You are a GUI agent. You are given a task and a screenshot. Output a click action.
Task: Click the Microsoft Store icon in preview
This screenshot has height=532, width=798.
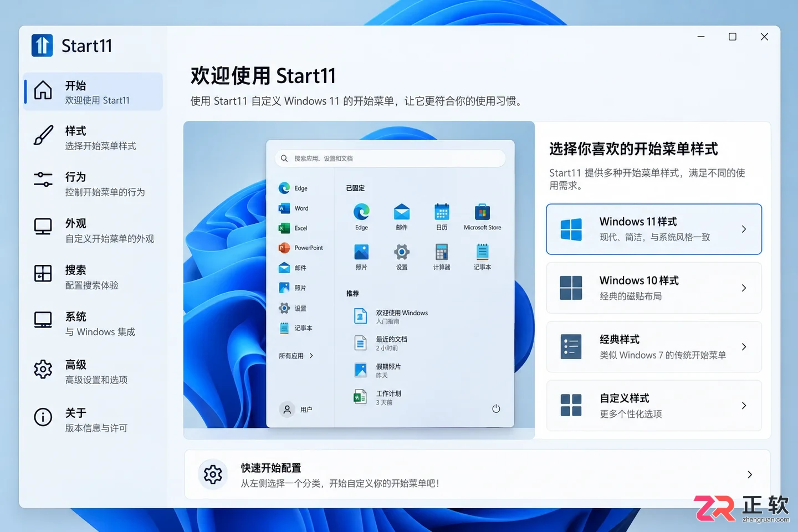pyautogui.click(x=482, y=212)
